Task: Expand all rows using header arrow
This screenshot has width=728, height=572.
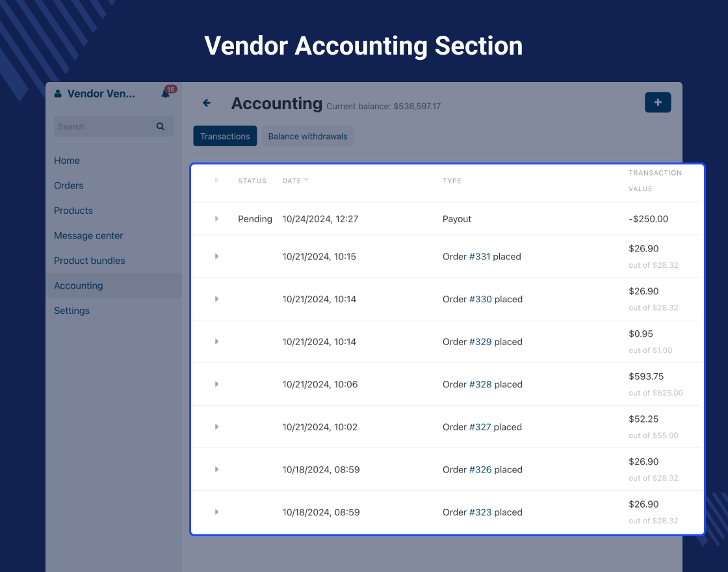Action: 216,180
